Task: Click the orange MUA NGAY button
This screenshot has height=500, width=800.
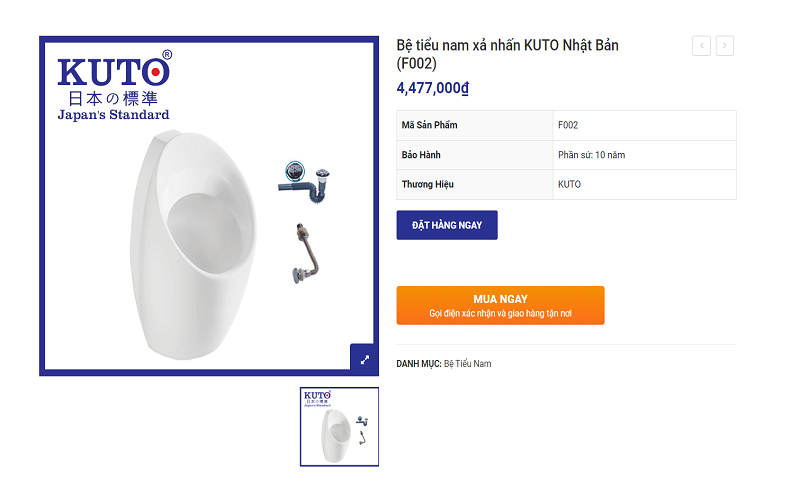Action: (501, 305)
